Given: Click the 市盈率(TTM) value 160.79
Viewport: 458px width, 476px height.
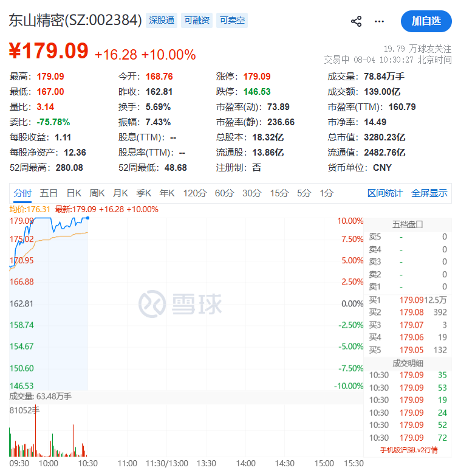Looking at the screenshot, I should coord(402,107).
